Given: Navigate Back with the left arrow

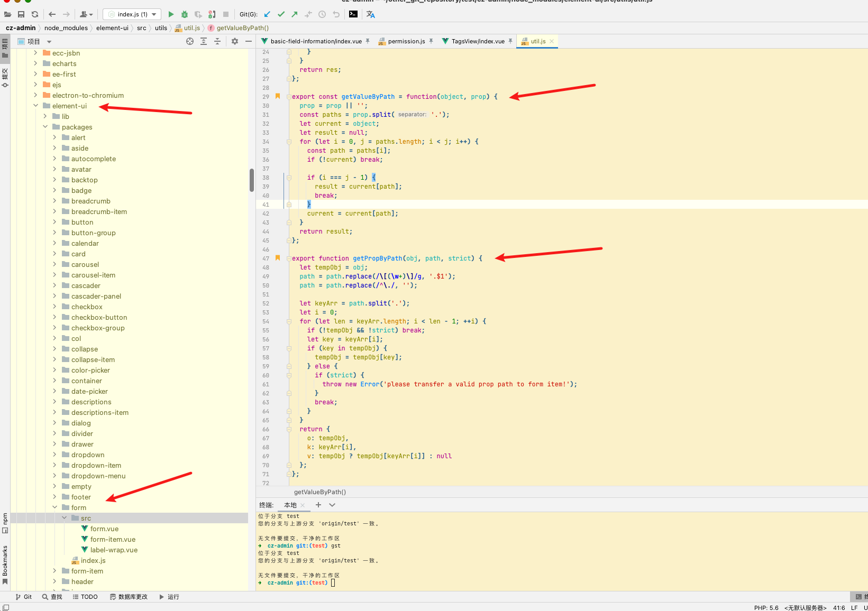Looking at the screenshot, I should pyautogui.click(x=52, y=14).
